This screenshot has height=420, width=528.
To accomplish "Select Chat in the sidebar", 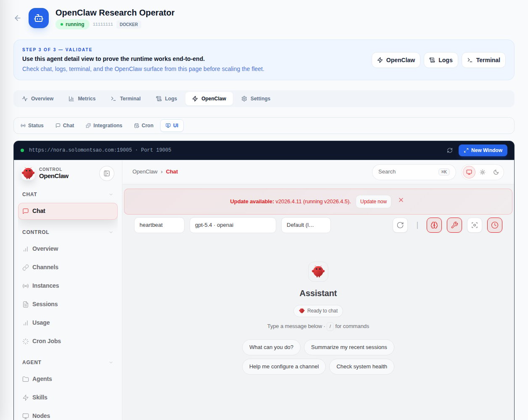I will [68, 211].
